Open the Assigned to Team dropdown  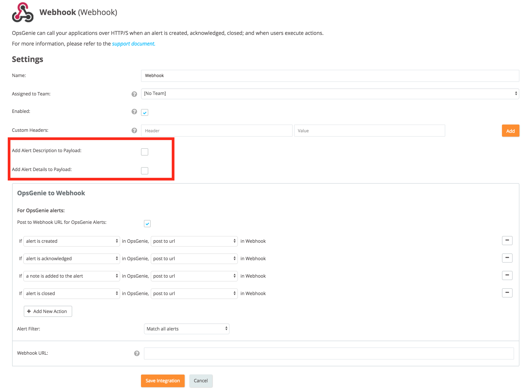point(330,94)
